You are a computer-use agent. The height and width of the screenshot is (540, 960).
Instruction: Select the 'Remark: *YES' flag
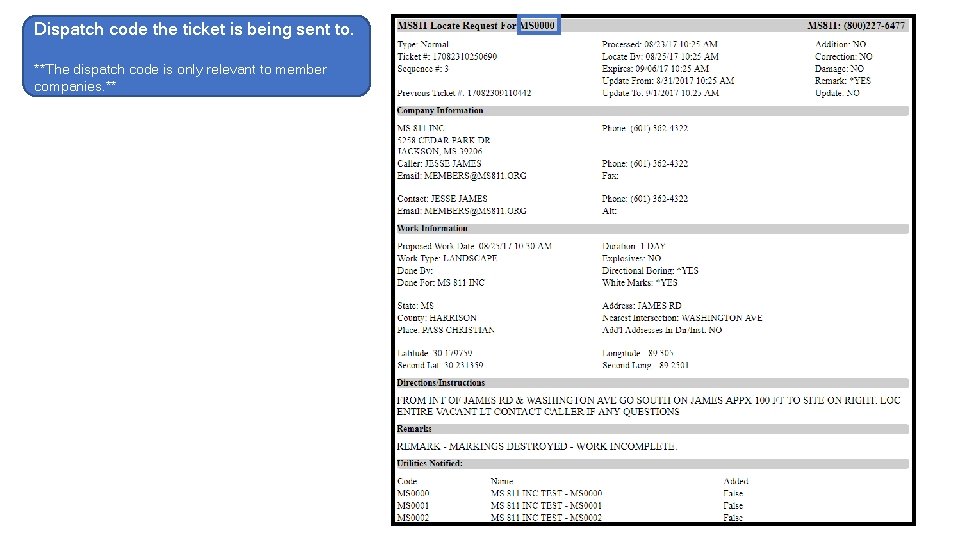click(x=842, y=81)
